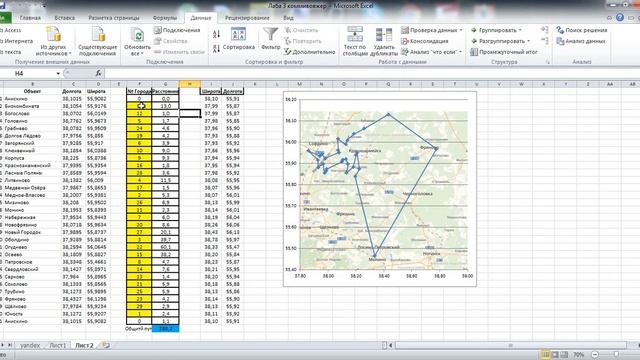Select the highlighted column H header
Image resolution: width=640 pixels, height=360 pixels.
190,84
